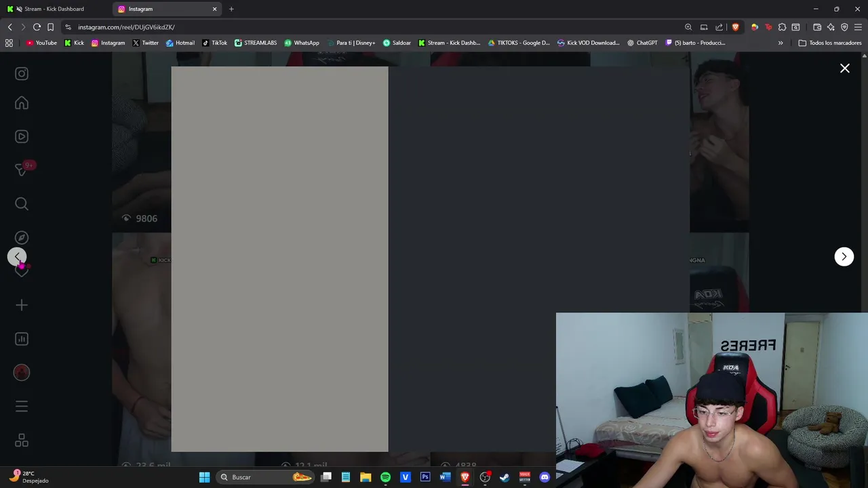
Task: Go to the next reel arrow
Action: [844, 256]
